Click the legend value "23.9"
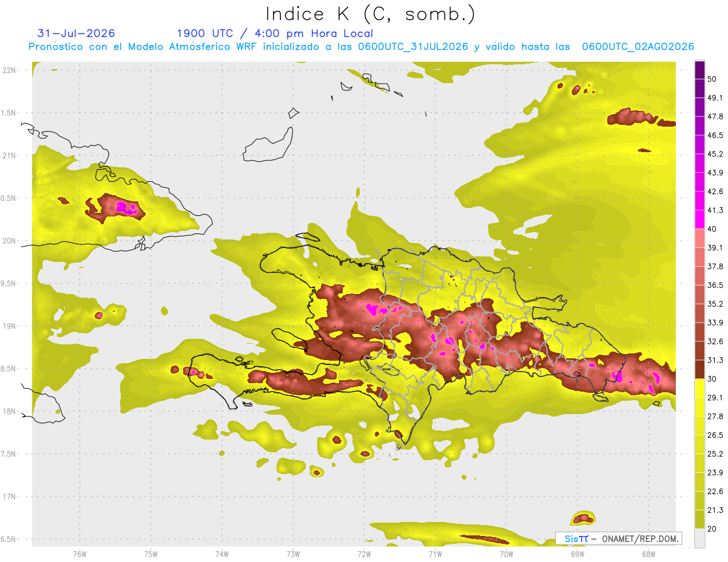This screenshot has height=562, width=728. [x=715, y=473]
